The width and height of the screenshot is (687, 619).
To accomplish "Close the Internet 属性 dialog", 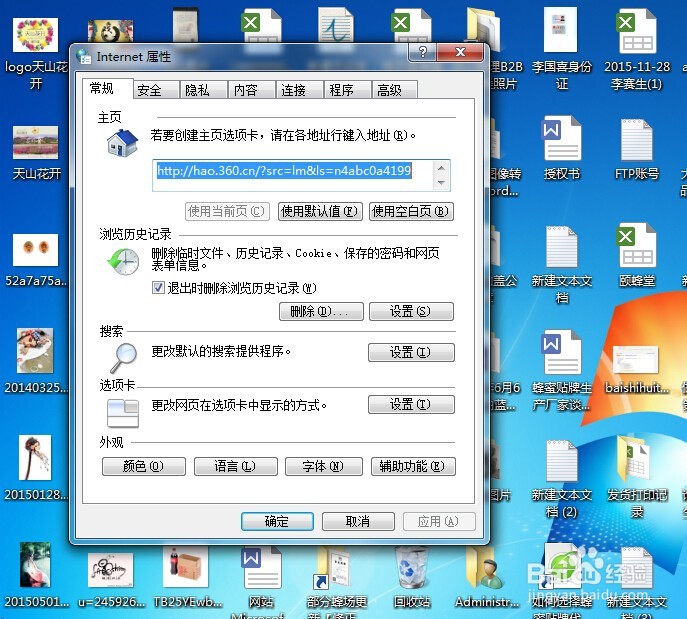I will pyautogui.click(x=460, y=53).
